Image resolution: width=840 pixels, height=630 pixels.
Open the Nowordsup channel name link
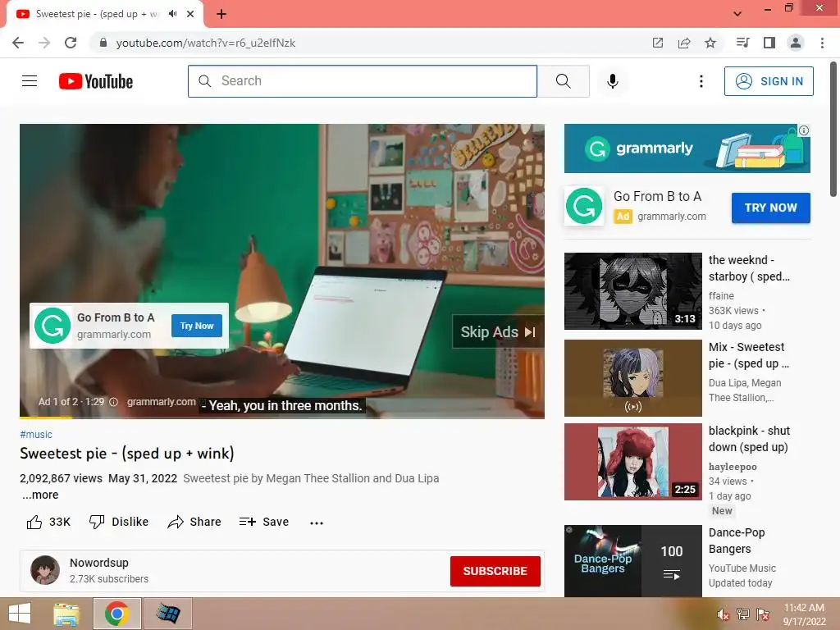99,563
